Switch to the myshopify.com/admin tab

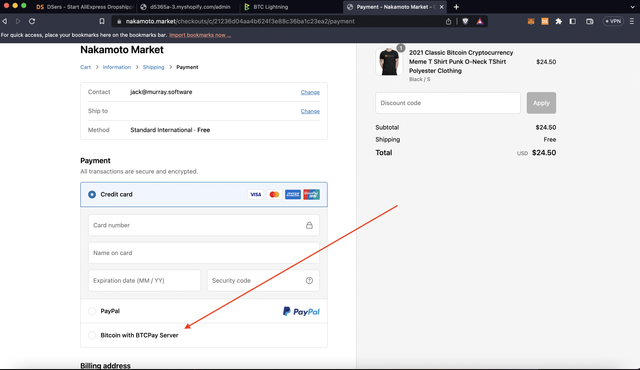point(185,7)
